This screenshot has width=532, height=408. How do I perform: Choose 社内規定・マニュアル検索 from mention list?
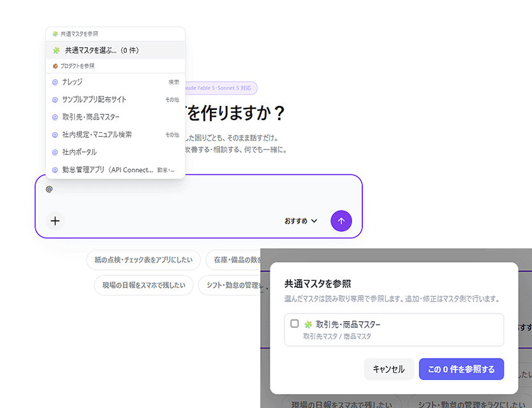115,135
